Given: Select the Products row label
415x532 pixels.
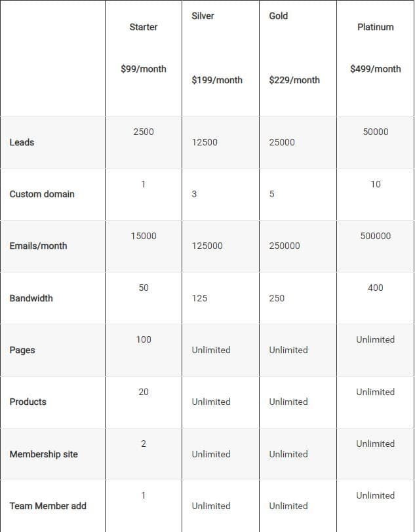Looking at the screenshot, I should pyautogui.click(x=28, y=402).
